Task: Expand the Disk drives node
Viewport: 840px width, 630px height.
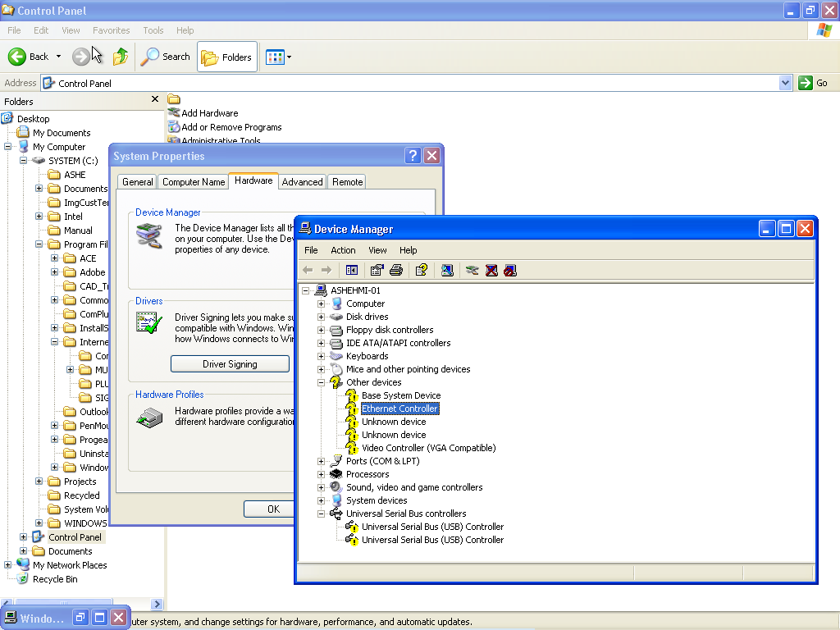Action: pos(322,317)
